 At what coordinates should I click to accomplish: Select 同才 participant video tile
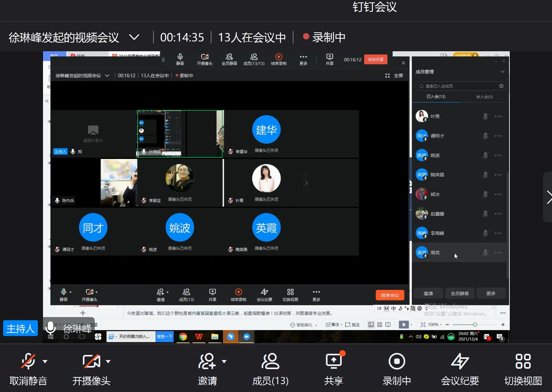click(93, 232)
